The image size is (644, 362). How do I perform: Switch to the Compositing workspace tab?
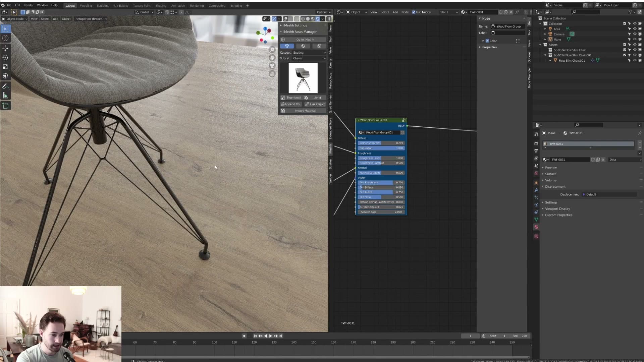tap(217, 6)
